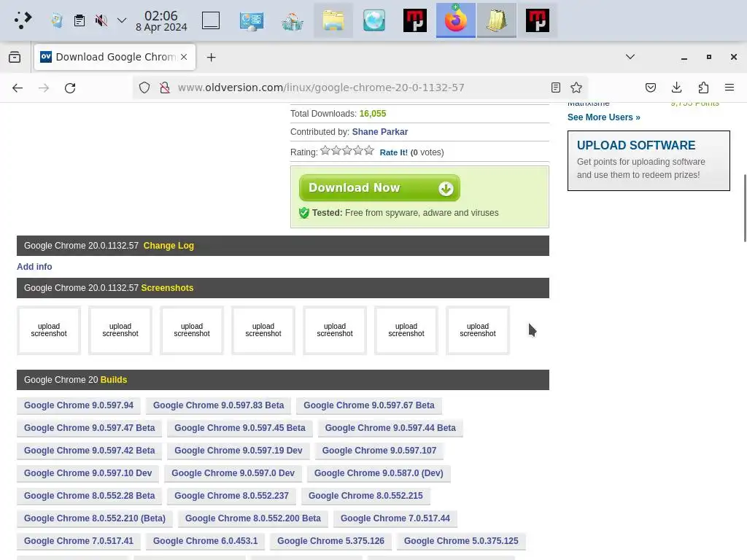Open the Google Chrome 8.0.552.237 build
Viewport: 747px width, 560px height.
pyautogui.click(x=231, y=496)
